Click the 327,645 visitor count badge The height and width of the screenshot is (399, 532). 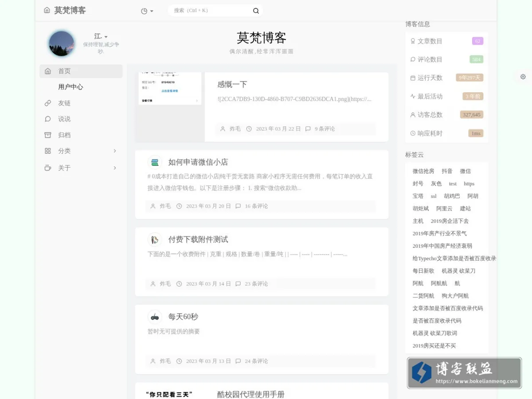(x=472, y=115)
